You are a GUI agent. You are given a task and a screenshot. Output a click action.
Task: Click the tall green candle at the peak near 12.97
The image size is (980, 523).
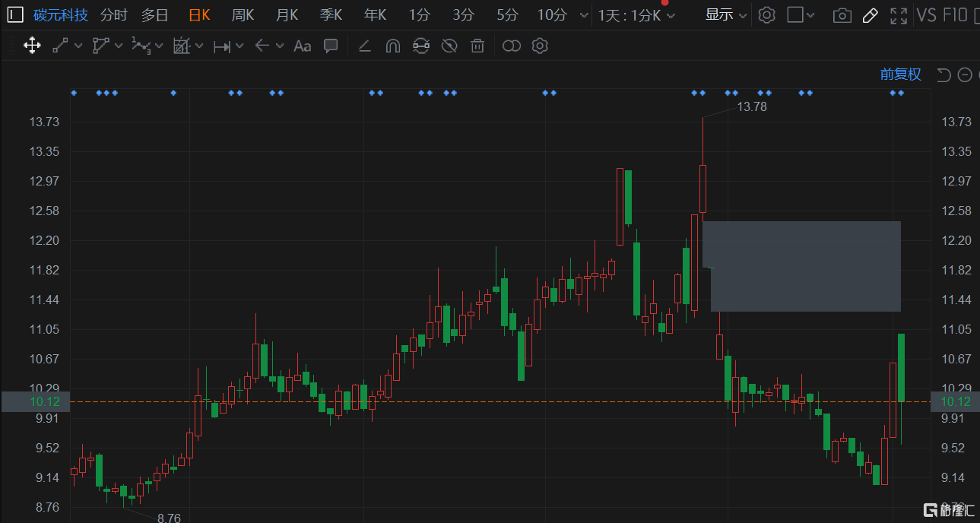coord(628,198)
